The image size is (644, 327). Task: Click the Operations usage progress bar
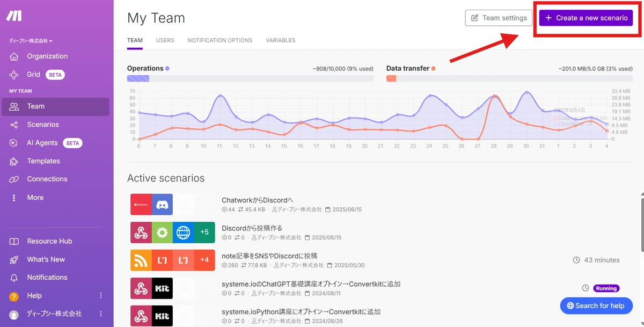(250, 78)
